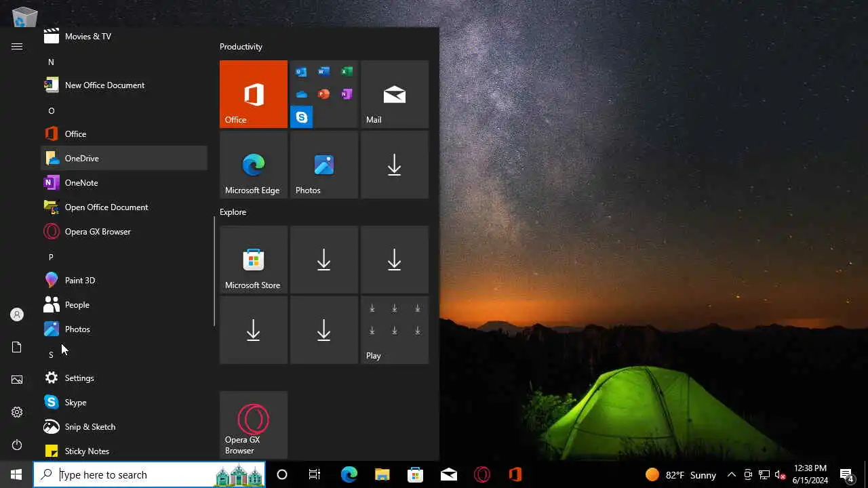Launch Opera GX Browser from app list
Screen dimensions: 868x488
pos(124,232)
